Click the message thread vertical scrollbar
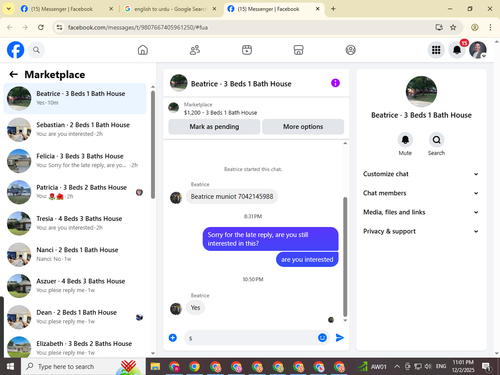The image size is (500, 375). point(345,257)
